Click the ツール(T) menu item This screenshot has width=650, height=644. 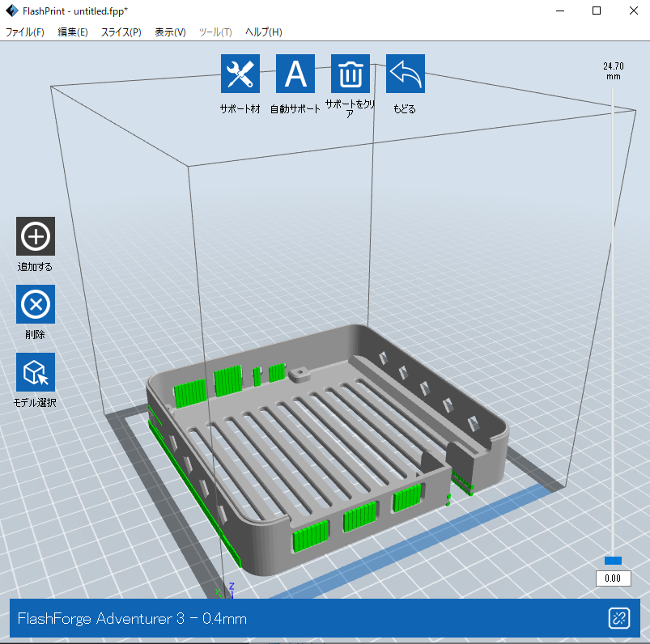point(215,32)
